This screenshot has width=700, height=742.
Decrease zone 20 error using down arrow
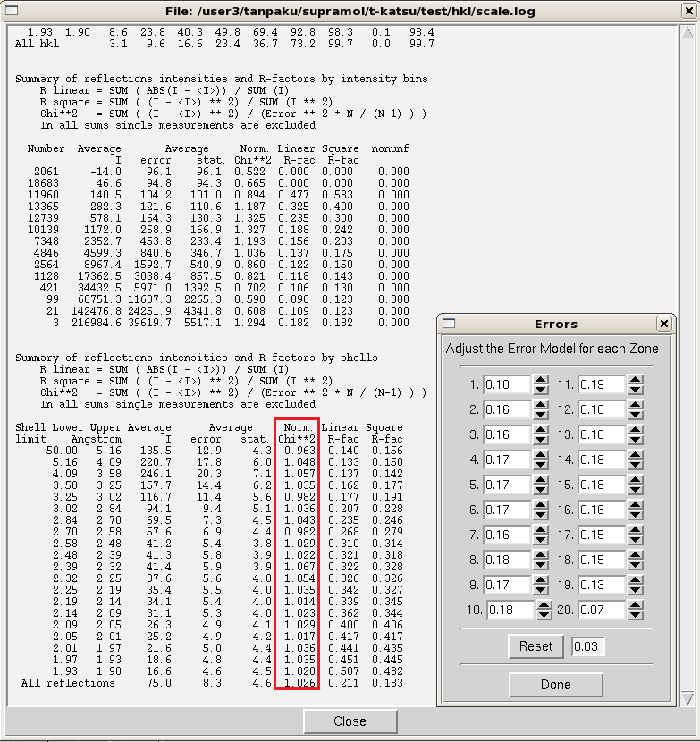(636, 616)
